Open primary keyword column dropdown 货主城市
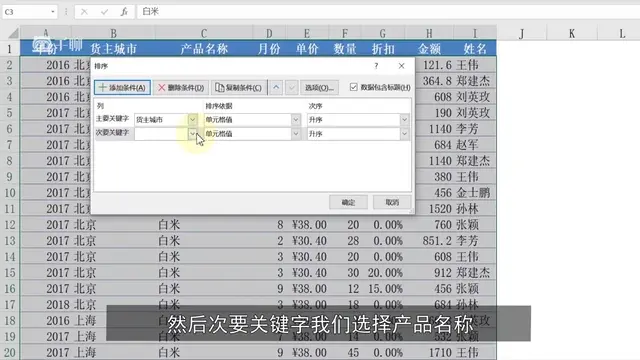Screen dimensions: 640x360 192,120
